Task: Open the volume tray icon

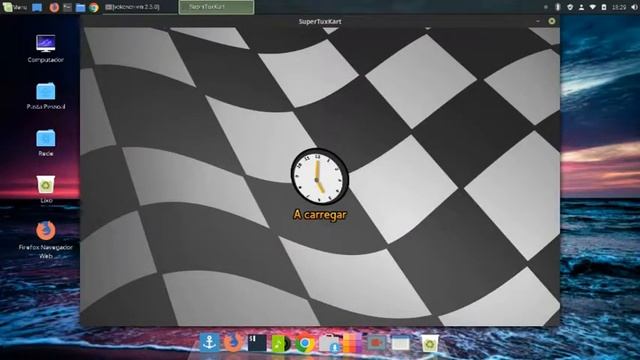Action: [635, 7]
